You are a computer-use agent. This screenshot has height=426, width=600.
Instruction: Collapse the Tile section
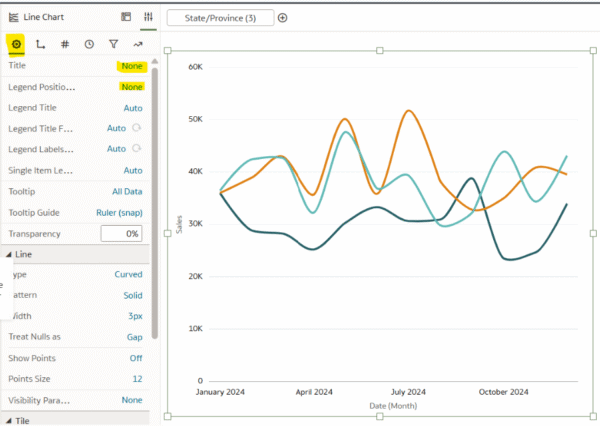pos(9,421)
